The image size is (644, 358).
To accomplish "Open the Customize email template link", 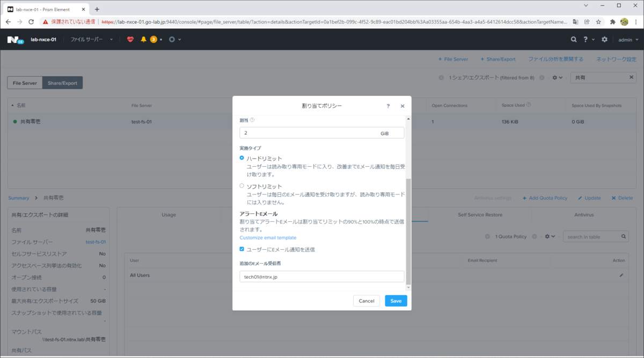I will point(268,237).
